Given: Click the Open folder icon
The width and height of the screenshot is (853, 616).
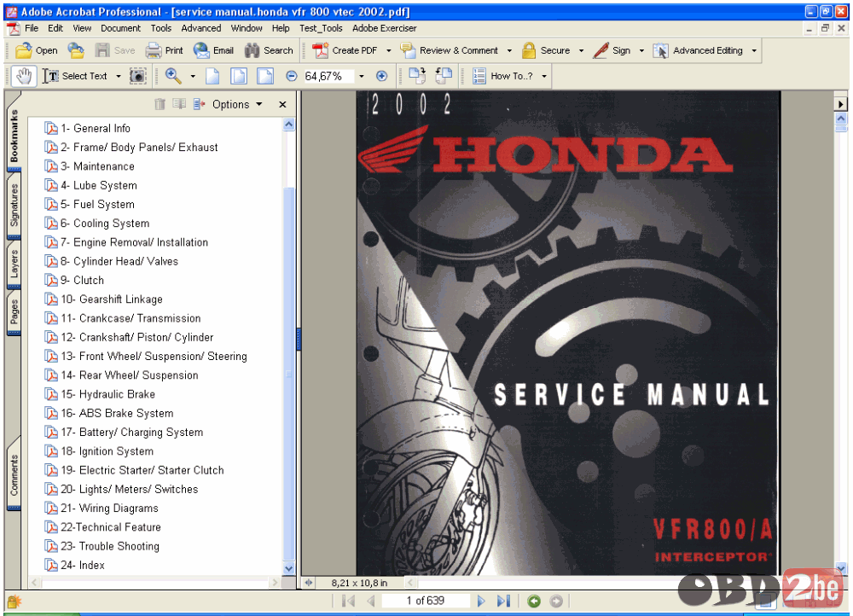Looking at the screenshot, I should click(23, 50).
